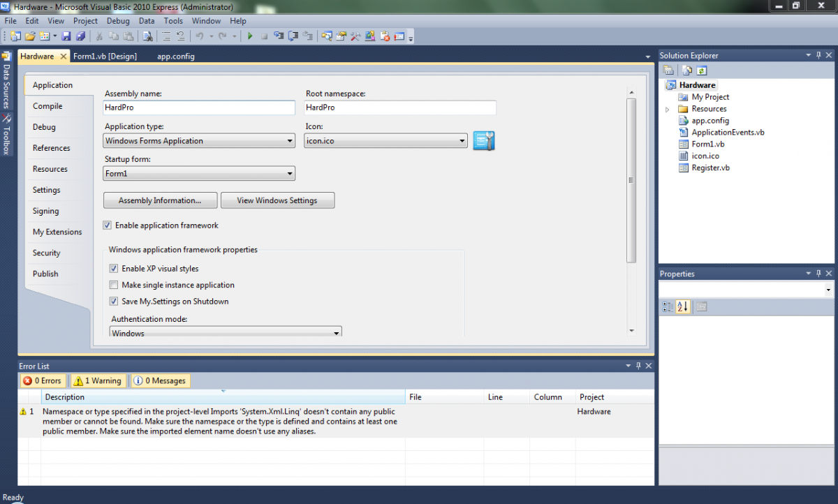Close the Hardware document tab
838x504 pixels.
coord(63,57)
